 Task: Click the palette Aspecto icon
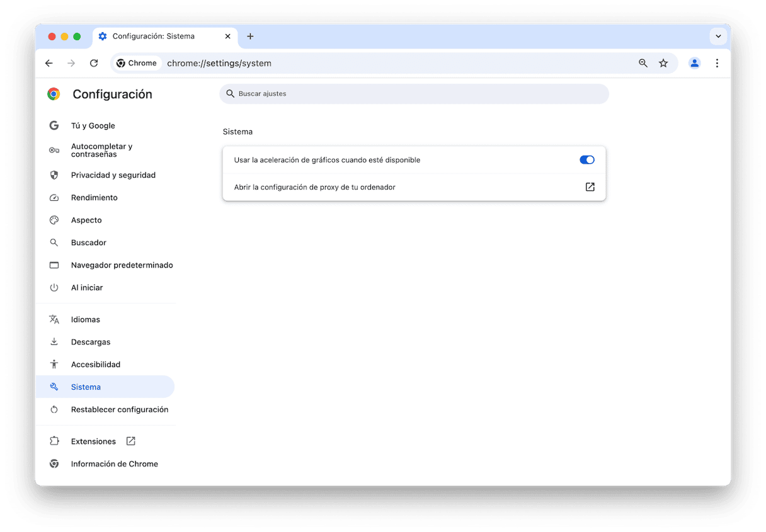tap(54, 220)
